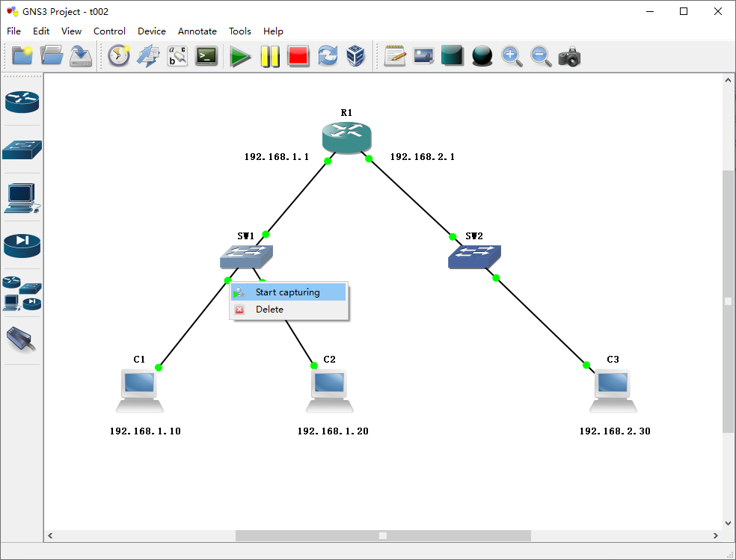Open the Device menu
The width and height of the screenshot is (736, 560).
point(152,31)
